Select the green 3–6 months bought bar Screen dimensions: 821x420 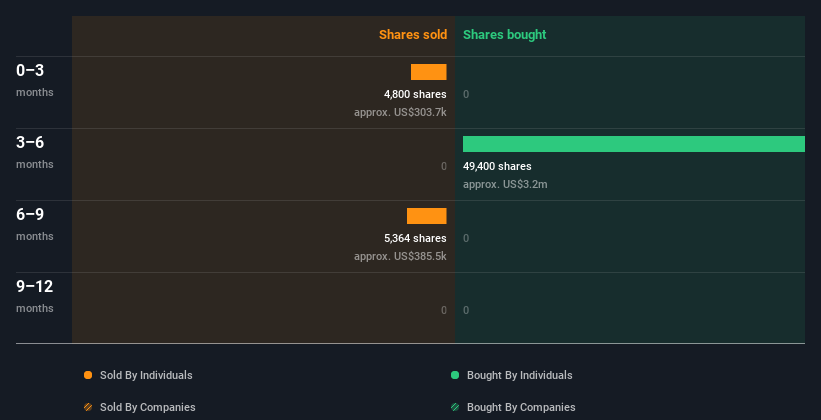(x=634, y=144)
